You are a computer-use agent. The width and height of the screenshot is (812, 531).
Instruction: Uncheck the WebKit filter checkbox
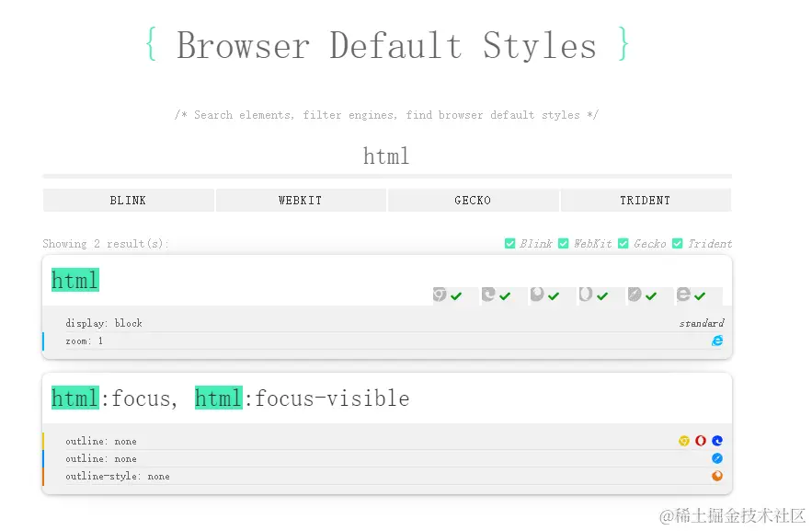pyautogui.click(x=564, y=244)
